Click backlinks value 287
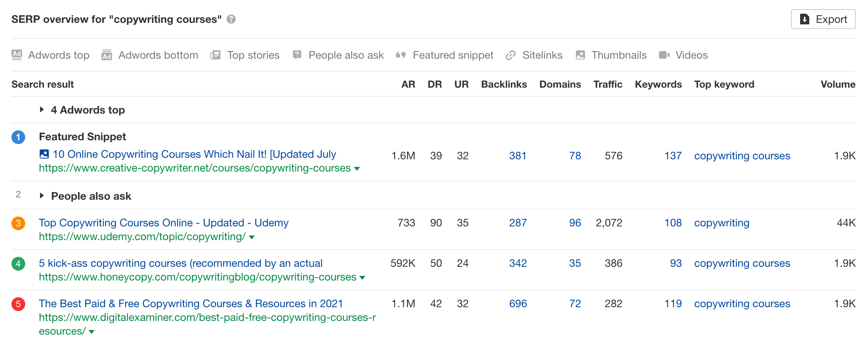The height and width of the screenshot is (343, 868). point(518,223)
